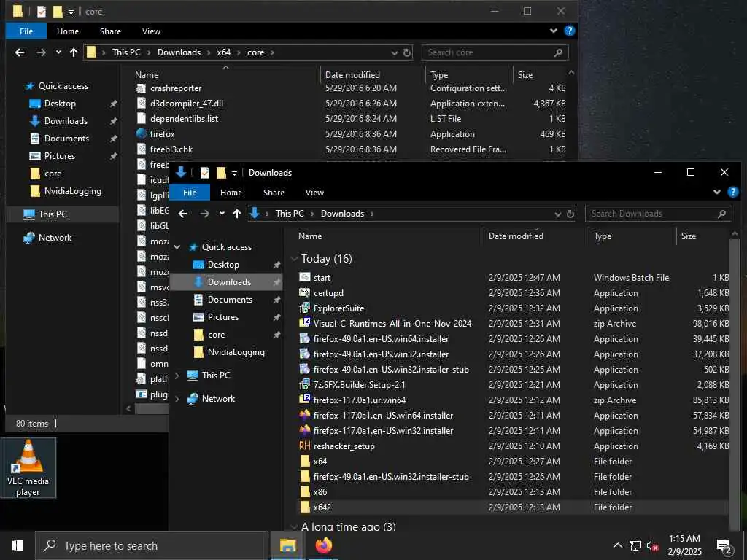
Task: Select the x64 folder icon
Action: (304, 461)
